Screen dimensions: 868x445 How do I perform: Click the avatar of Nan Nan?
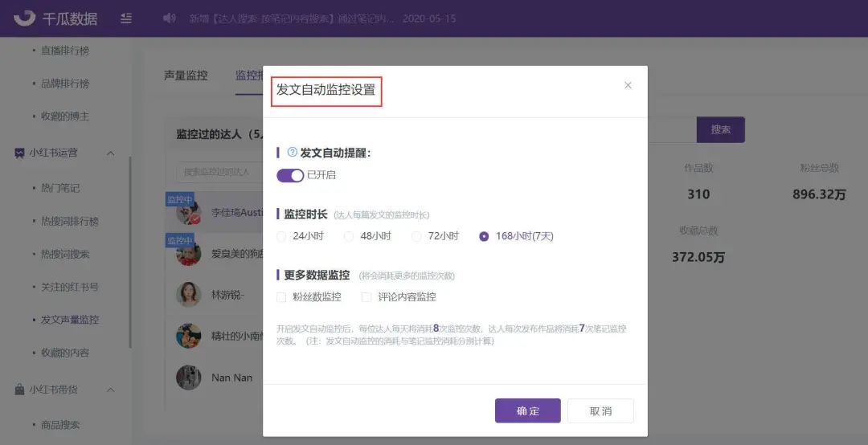(188, 378)
